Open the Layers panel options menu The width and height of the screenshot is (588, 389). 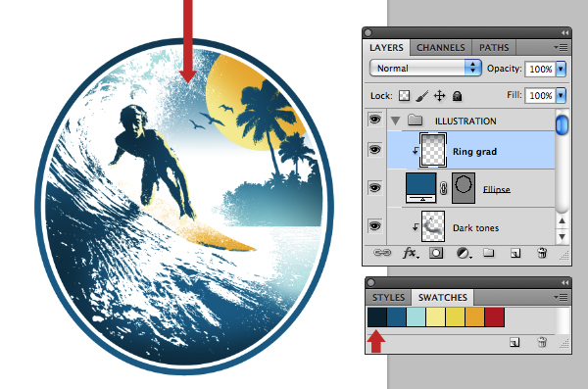point(561,48)
